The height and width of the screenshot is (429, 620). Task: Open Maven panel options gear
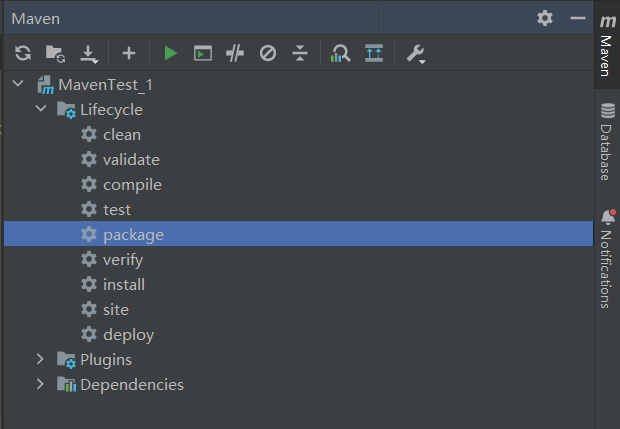tap(544, 18)
